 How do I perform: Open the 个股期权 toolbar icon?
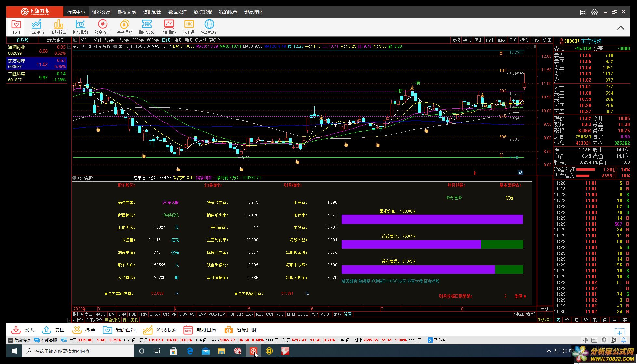tap(169, 27)
